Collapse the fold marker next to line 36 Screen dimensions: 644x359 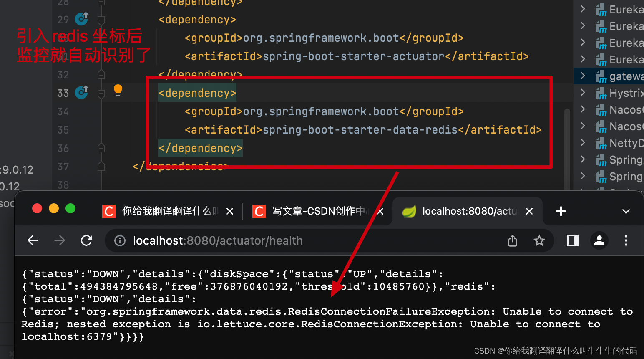tap(101, 148)
